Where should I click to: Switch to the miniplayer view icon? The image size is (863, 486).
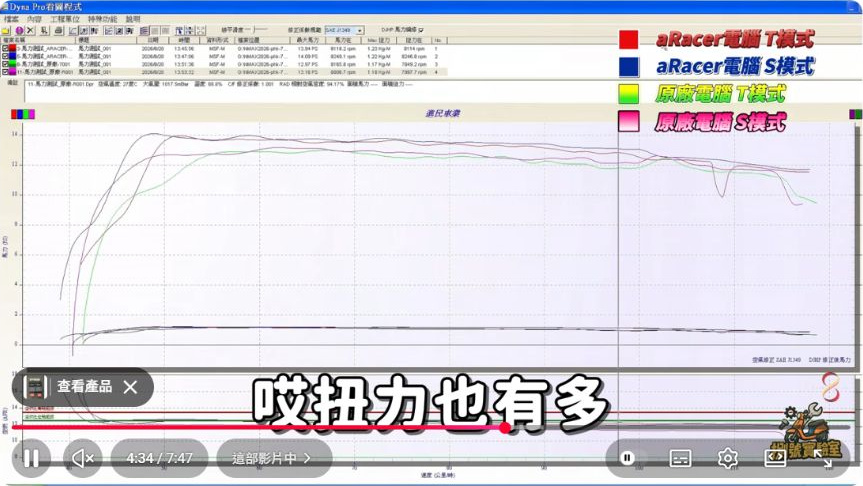click(775, 457)
